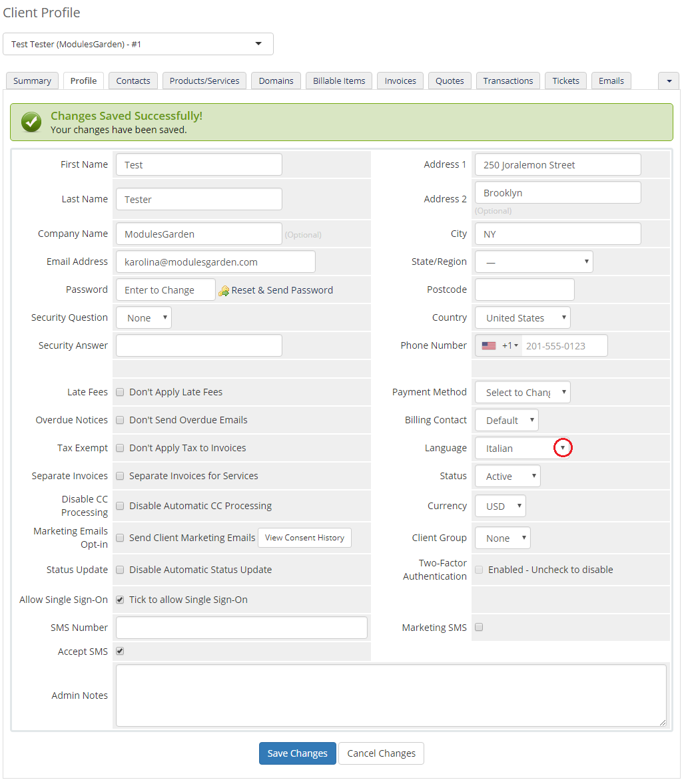Open the Security Question dropdown
The height and width of the screenshot is (784, 682).
144,318
